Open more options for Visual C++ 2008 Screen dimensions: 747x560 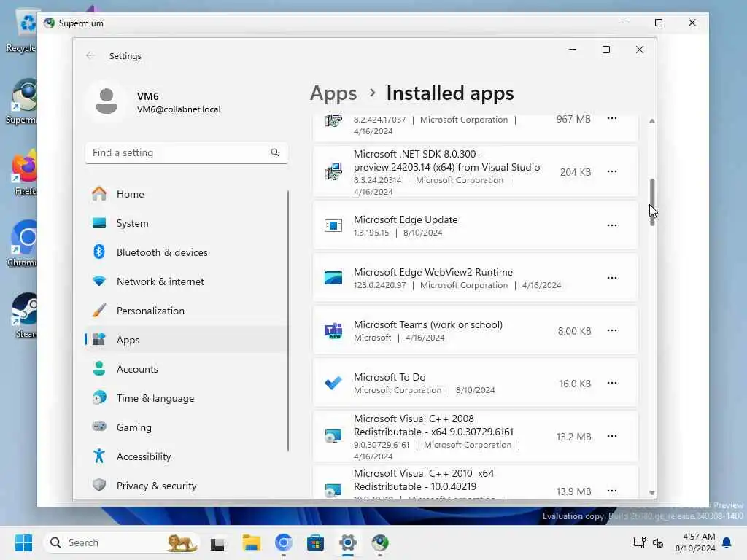click(x=612, y=436)
